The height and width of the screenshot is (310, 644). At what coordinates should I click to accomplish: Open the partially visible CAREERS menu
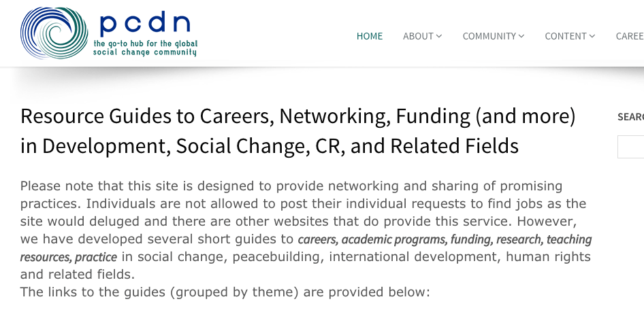[x=630, y=36]
